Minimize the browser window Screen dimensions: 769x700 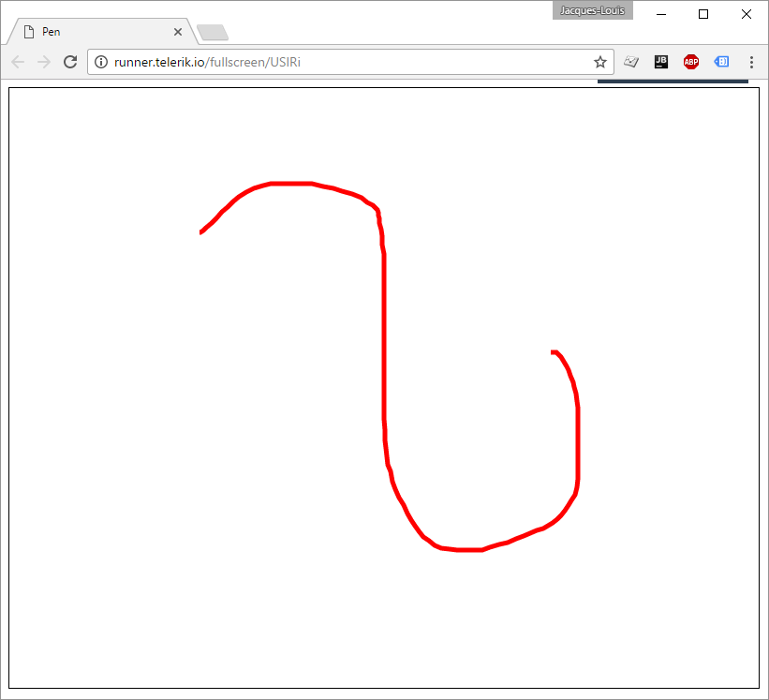pos(660,14)
